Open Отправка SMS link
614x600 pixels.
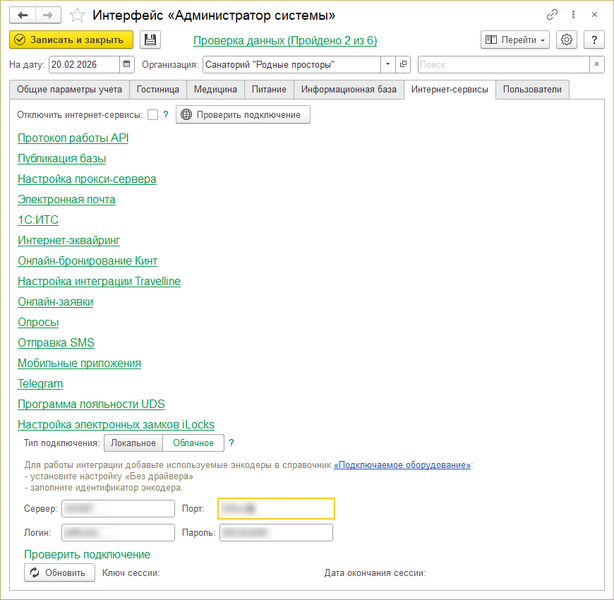(x=56, y=343)
